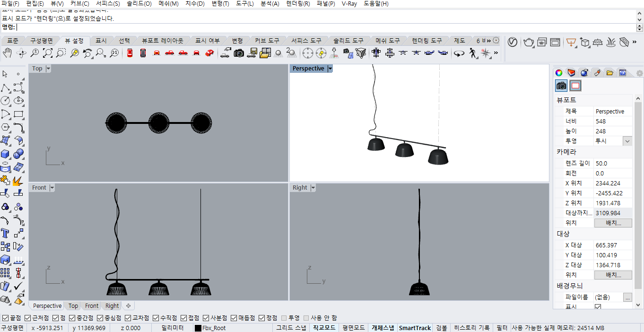Select the Polyline tool in left sidebar

(x=5, y=87)
